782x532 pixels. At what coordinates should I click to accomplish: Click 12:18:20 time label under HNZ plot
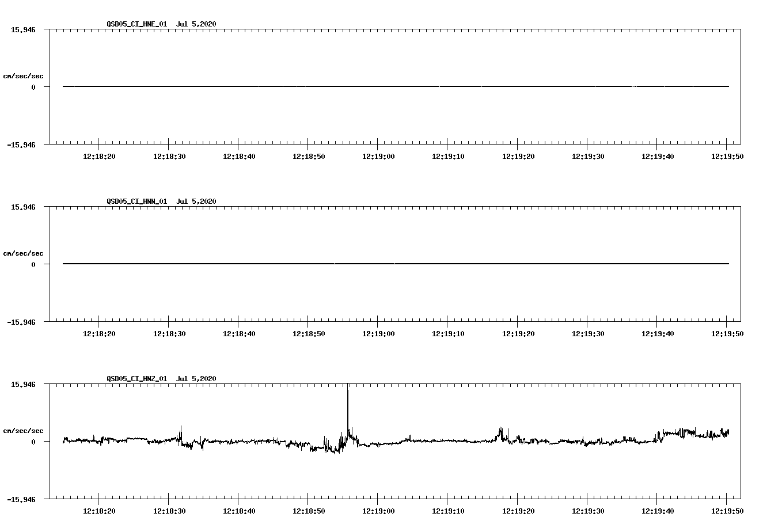point(98,511)
